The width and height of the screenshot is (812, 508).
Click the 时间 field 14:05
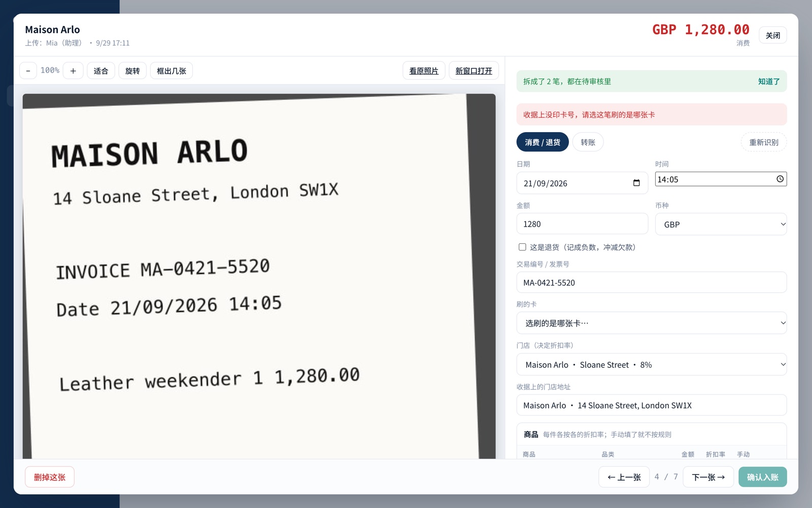[721, 179]
